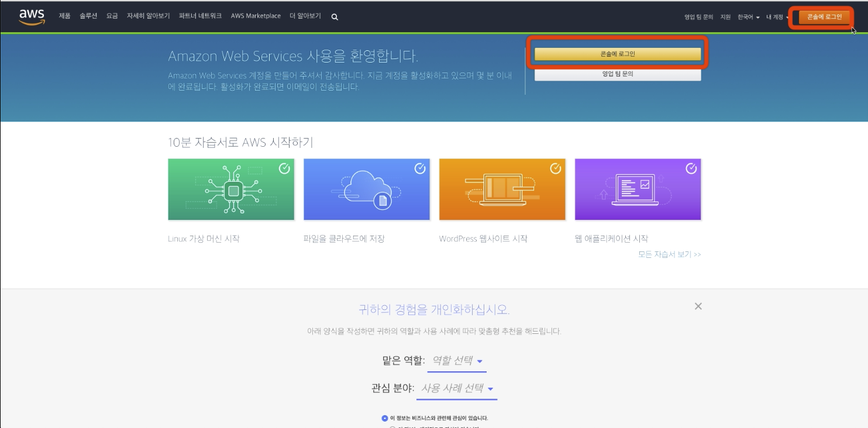
Task: Click the white 영업 팀 문의 button in the banner
Action: click(618, 74)
